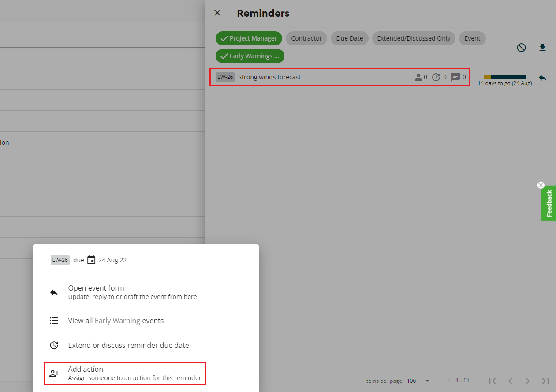556x392 pixels.
Task: Click the clear filters circle-slash icon
Action: (521, 48)
